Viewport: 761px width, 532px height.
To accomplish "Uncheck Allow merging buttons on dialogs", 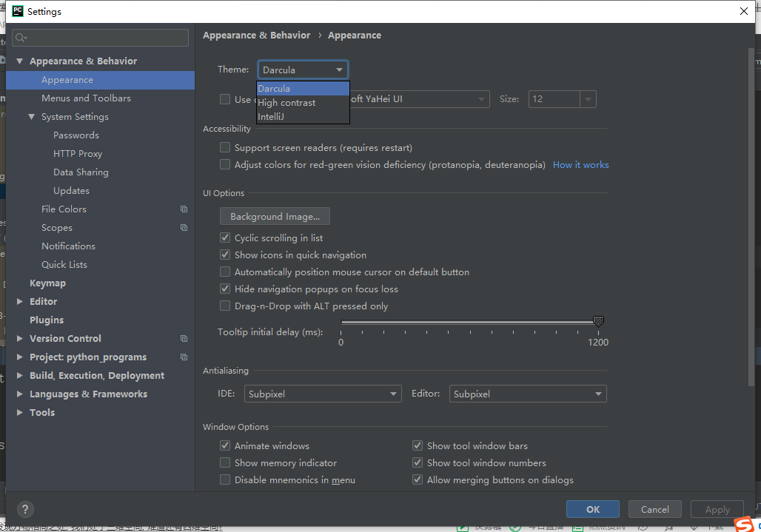I will pos(418,479).
